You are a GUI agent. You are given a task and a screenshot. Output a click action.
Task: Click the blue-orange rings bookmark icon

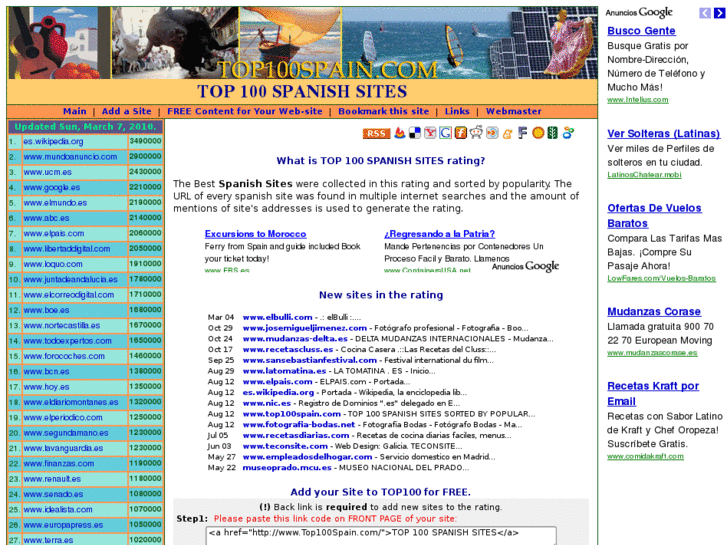pyautogui.click(x=568, y=133)
